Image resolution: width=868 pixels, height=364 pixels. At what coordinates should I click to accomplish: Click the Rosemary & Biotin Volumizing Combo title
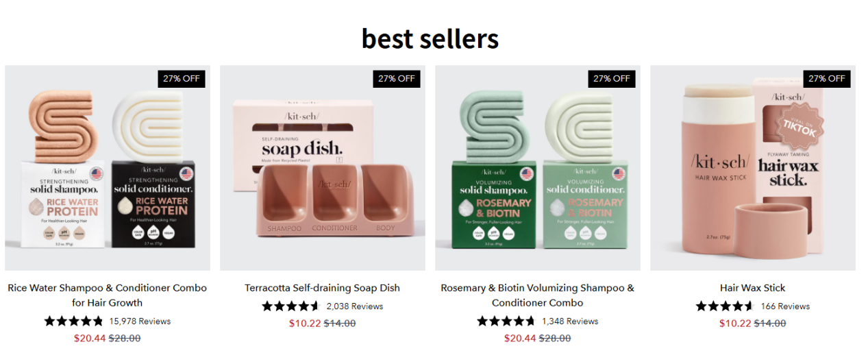pos(538,295)
